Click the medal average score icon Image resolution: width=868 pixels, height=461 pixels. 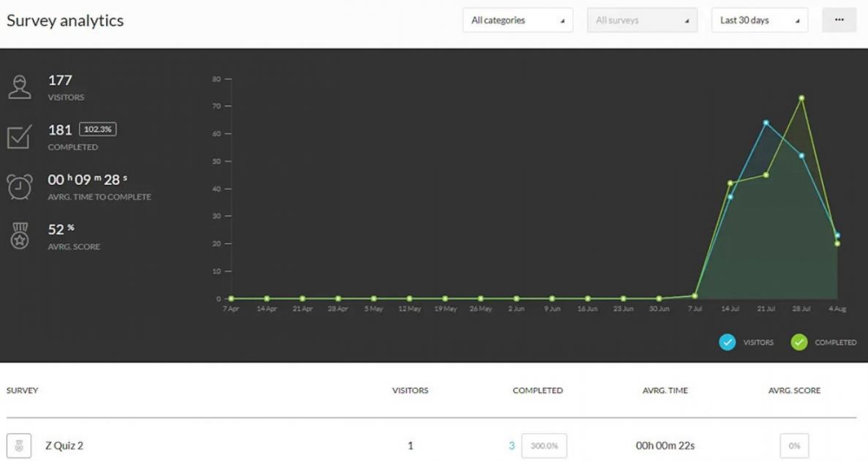click(x=20, y=237)
